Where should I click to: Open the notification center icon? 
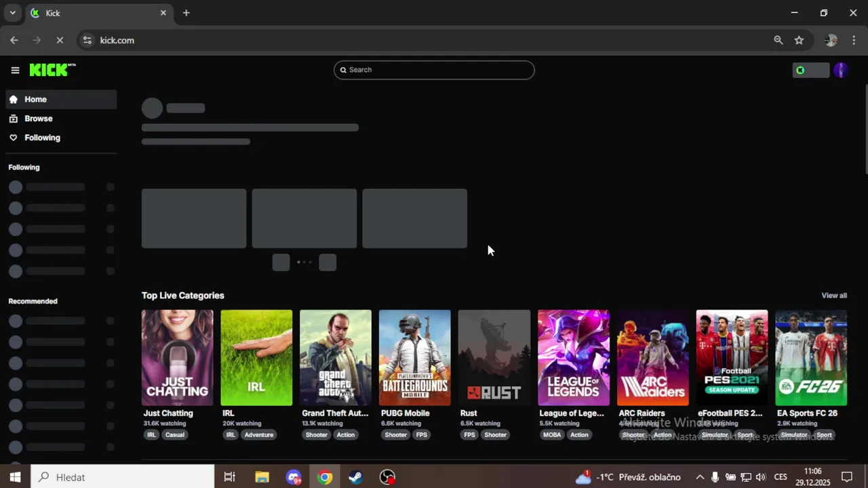pos(847,477)
